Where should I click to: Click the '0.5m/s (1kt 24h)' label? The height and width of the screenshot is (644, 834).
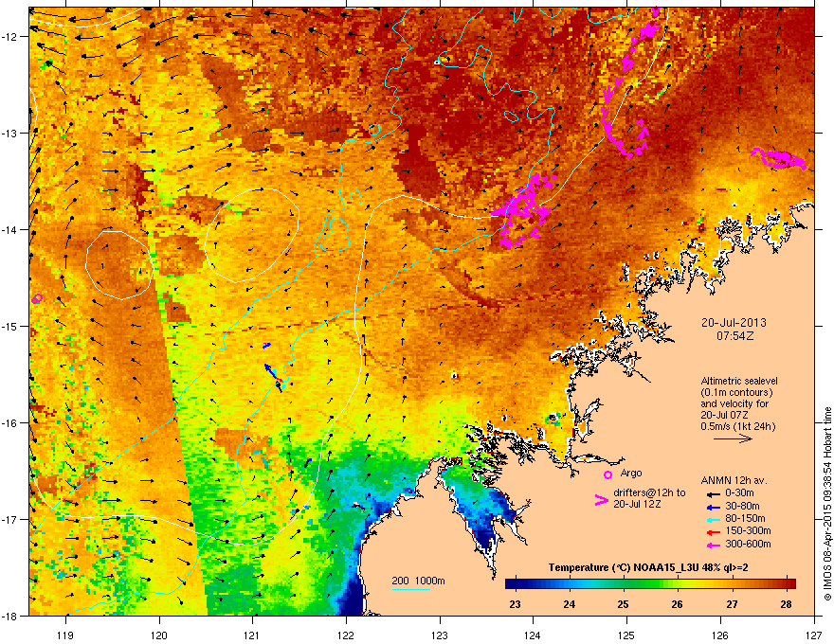tap(737, 426)
